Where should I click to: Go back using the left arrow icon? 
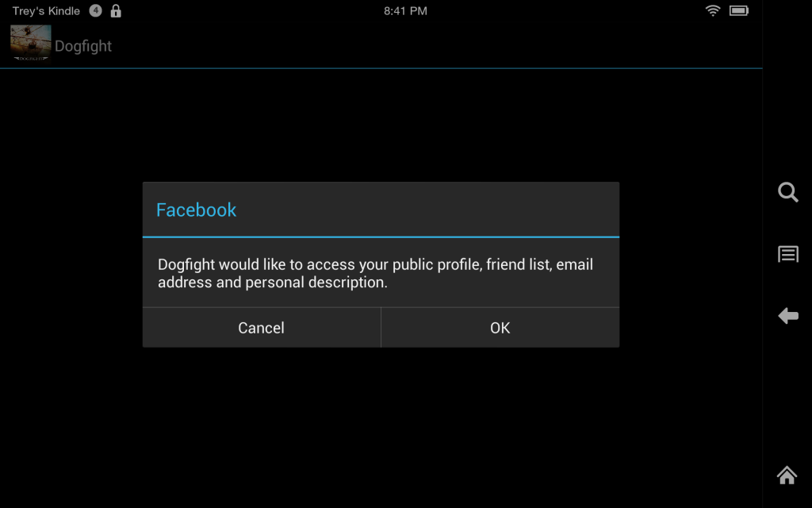pyautogui.click(x=787, y=316)
